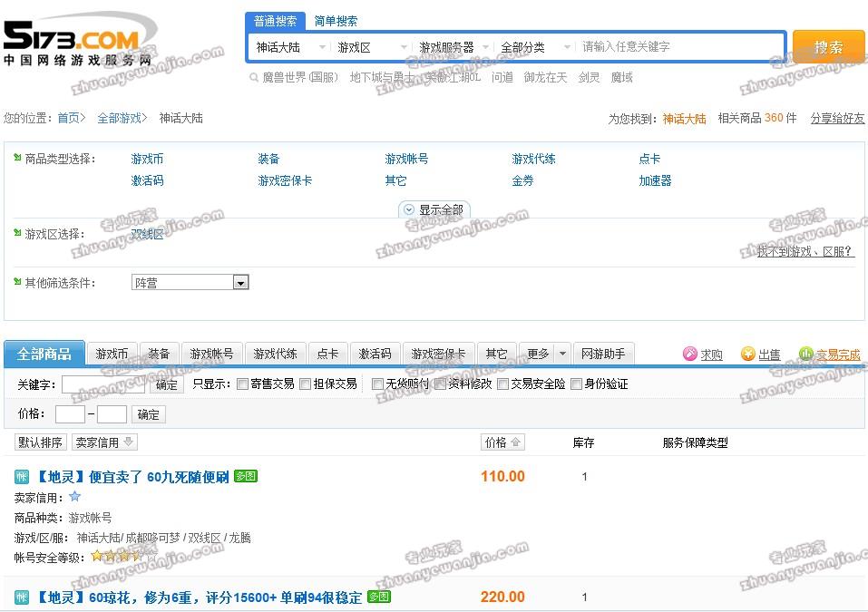868x612 pixels.
Task: Click hot search 魔域
Action: coord(621,77)
